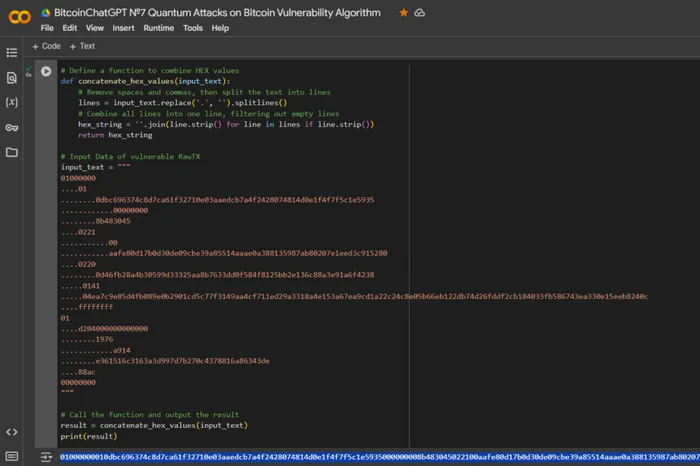Click the line '............00000000'
The image size is (700, 466).
(104, 210)
